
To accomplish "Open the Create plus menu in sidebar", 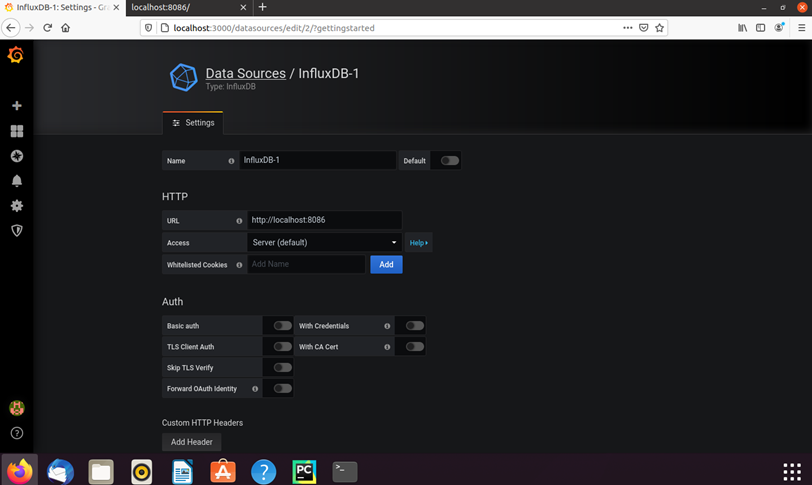I will coord(17,106).
